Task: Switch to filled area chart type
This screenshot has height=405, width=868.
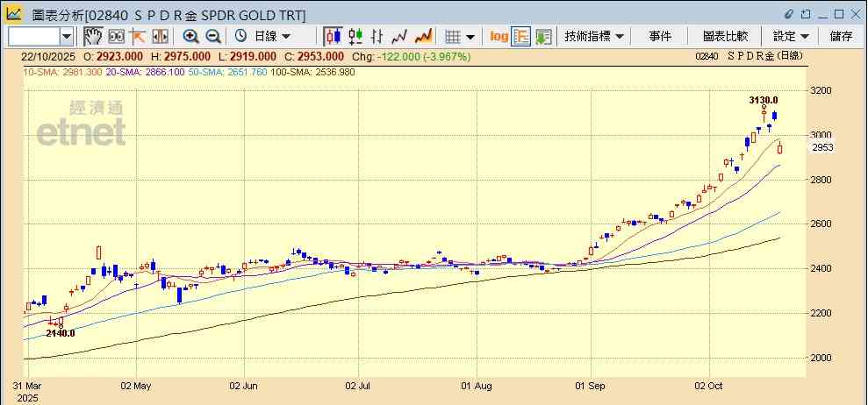Action: 423,36
